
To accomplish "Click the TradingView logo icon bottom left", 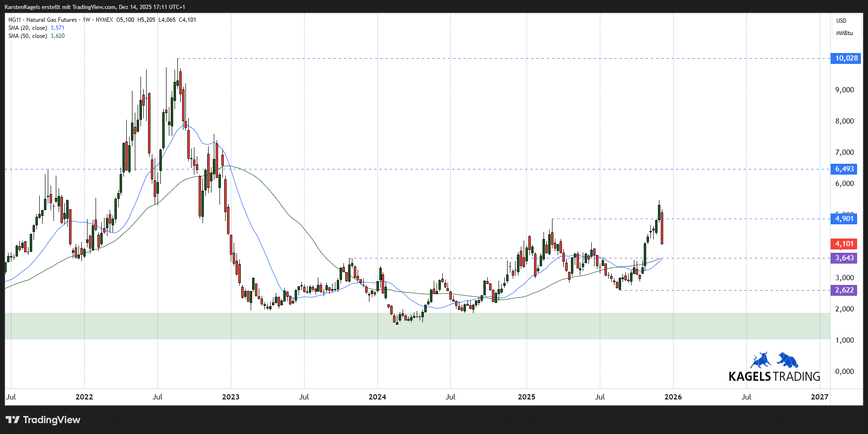I will pyautogui.click(x=14, y=420).
